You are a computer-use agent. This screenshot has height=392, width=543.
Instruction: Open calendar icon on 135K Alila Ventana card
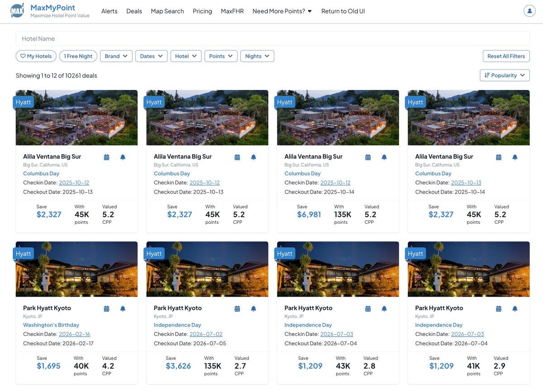(x=368, y=157)
